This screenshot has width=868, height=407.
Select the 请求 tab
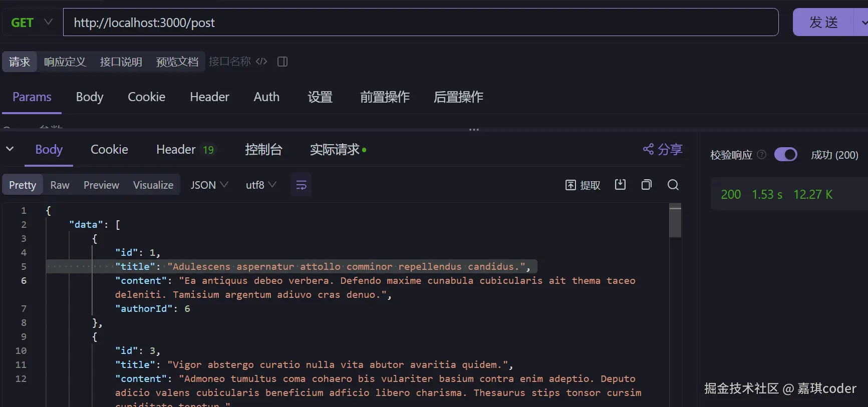(x=20, y=62)
